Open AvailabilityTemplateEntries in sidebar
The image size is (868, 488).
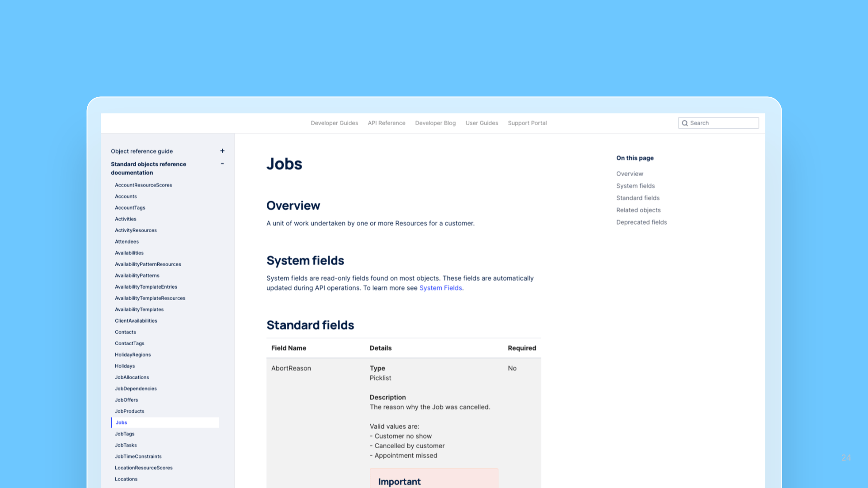point(146,287)
